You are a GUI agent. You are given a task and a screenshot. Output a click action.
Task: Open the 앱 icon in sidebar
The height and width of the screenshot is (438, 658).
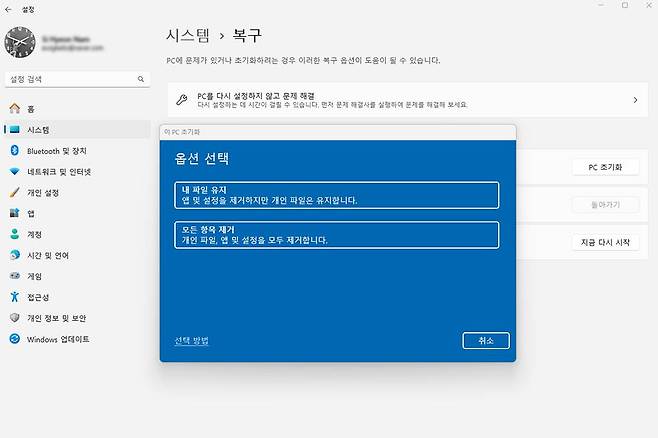15,213
